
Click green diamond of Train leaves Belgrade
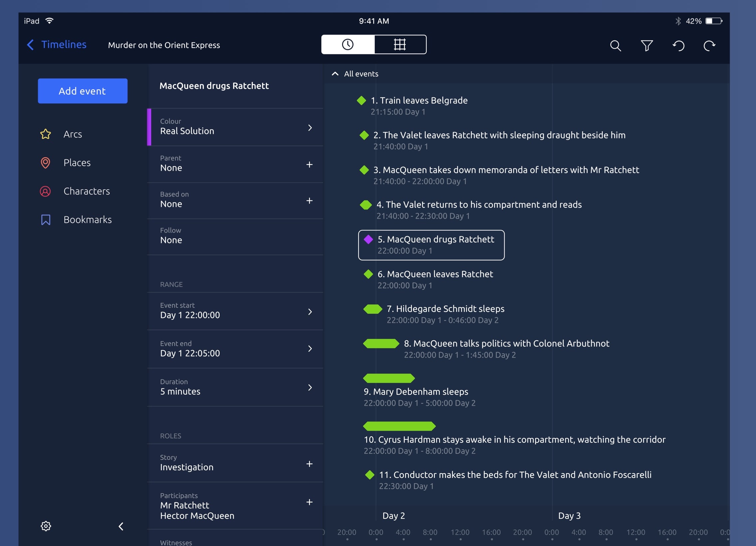(x=361, y=100)
